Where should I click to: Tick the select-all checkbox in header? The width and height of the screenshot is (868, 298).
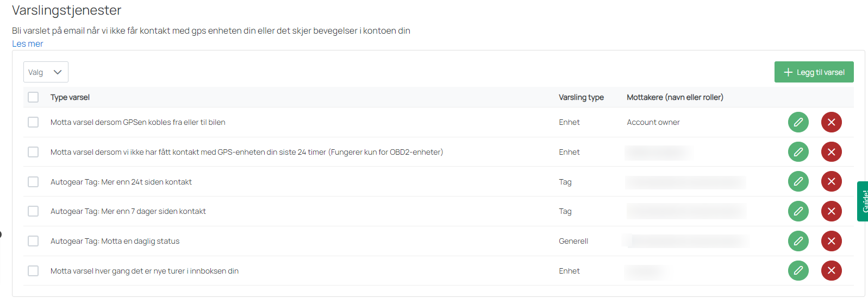pyautogui.click(x=33, y=97)
